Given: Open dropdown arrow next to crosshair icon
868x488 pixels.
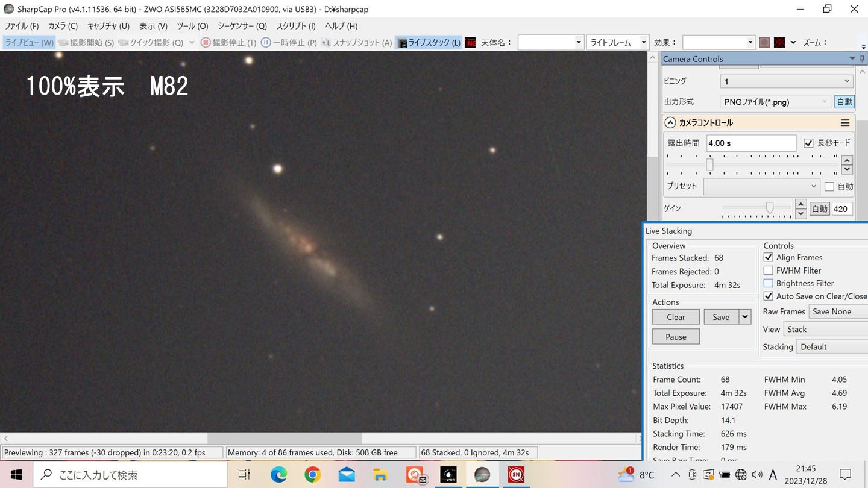Looking at the screenshot, I should click(793, 43).
